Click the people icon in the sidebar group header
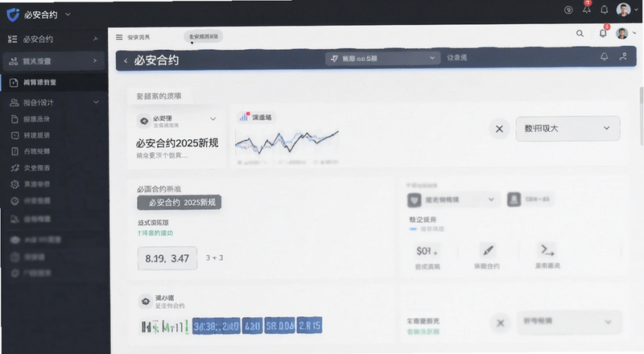The image size is (644, 354). tap(14, 102)
